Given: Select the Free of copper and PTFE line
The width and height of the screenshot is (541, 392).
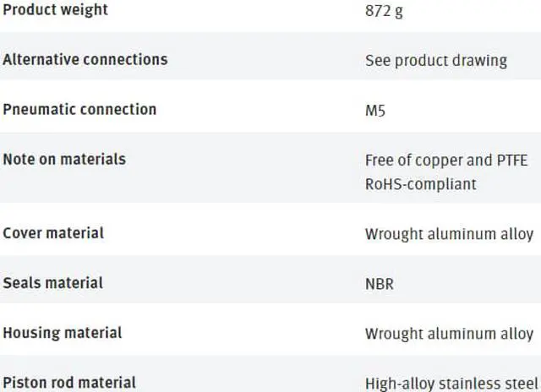Looking at the screenshot, I should pyautogui.click(x=444, y=160).
